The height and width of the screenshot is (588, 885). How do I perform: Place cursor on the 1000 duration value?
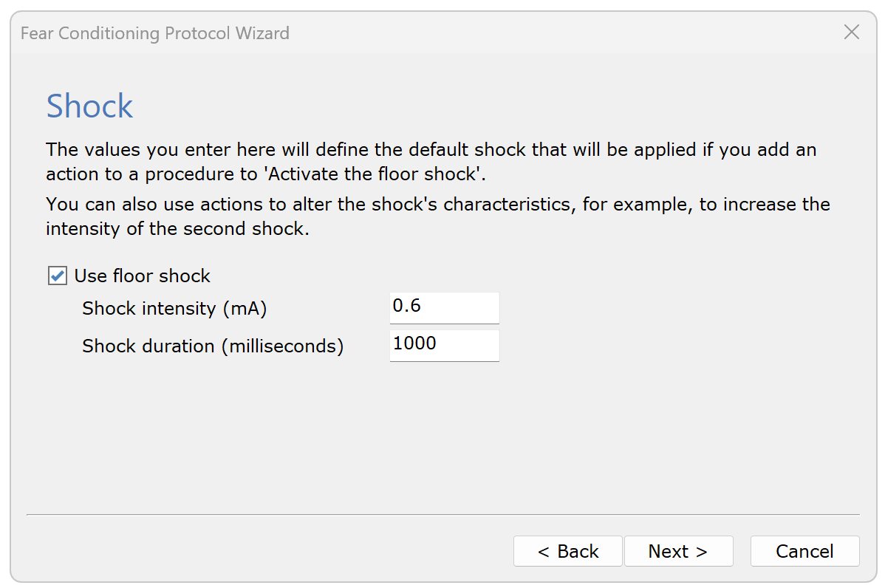414,343
